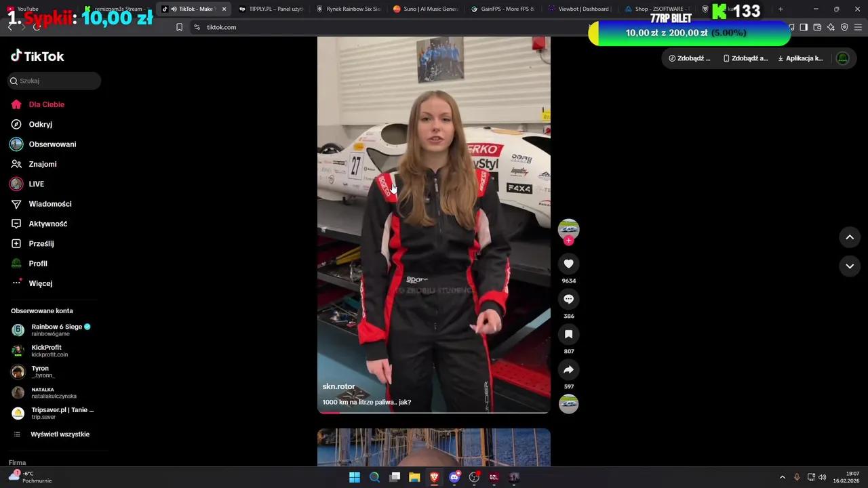Save the video with the bookmark icon
This screenshot has width=868, height=488.
point(568,334)
